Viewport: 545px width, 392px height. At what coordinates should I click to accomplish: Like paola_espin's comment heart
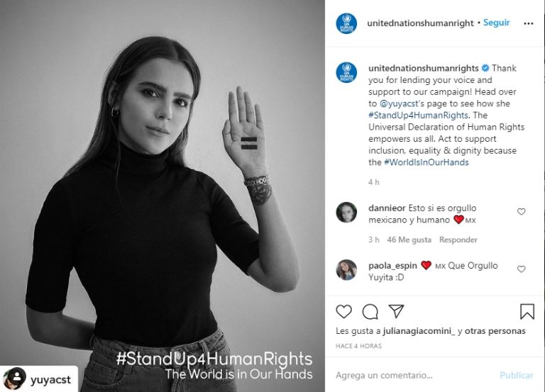click(x=521, y=269)
